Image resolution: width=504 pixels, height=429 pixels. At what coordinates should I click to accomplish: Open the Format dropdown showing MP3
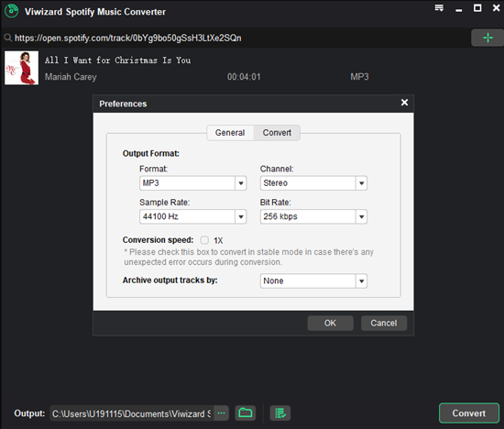(x=192, y=183)
